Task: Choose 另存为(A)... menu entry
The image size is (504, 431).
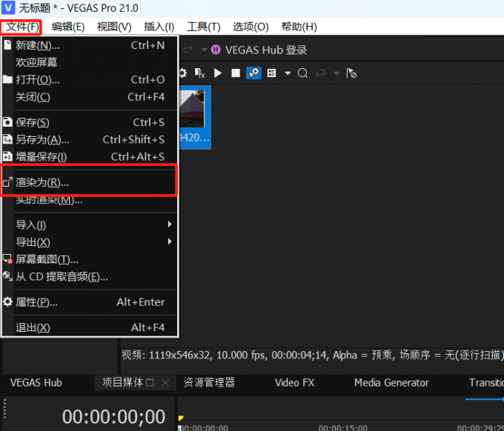Action: [x=90, y=139]
